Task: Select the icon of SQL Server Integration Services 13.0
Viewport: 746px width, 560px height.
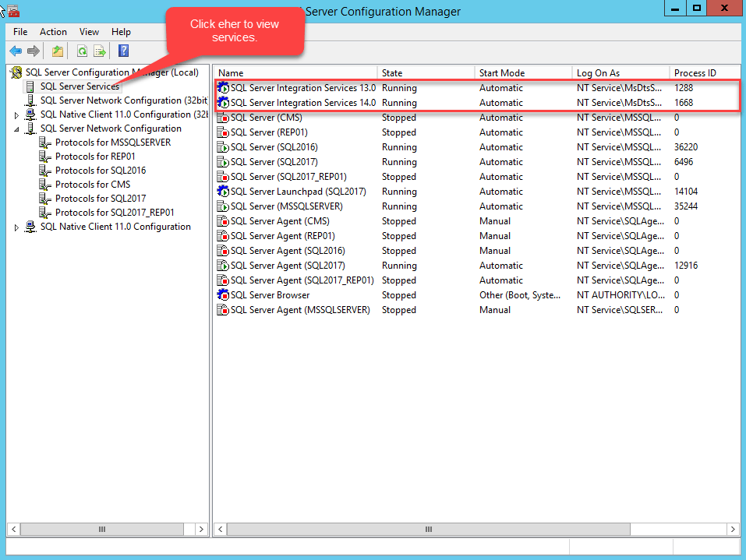Action: 223,88
